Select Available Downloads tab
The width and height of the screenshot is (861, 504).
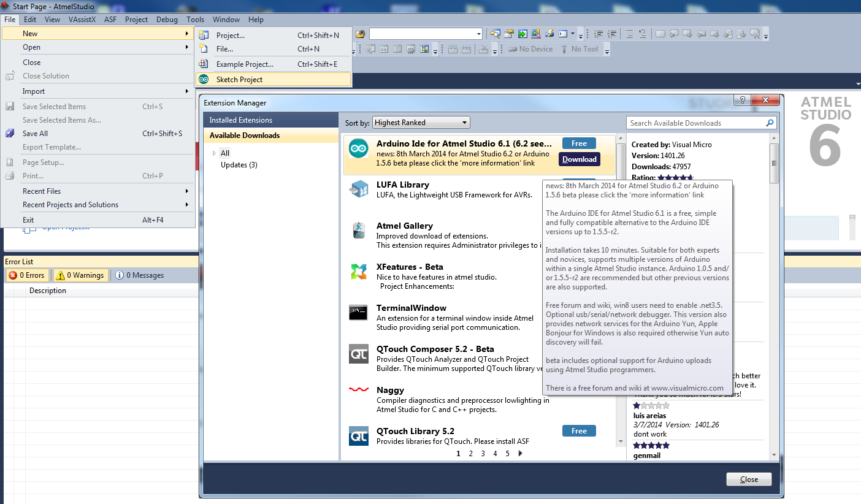270,136
